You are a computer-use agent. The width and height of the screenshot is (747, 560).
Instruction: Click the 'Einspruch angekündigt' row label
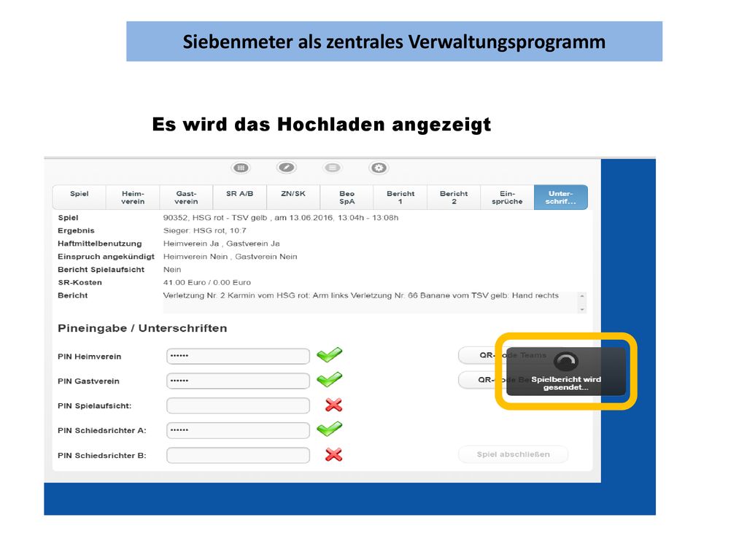[x=107, y=256]
